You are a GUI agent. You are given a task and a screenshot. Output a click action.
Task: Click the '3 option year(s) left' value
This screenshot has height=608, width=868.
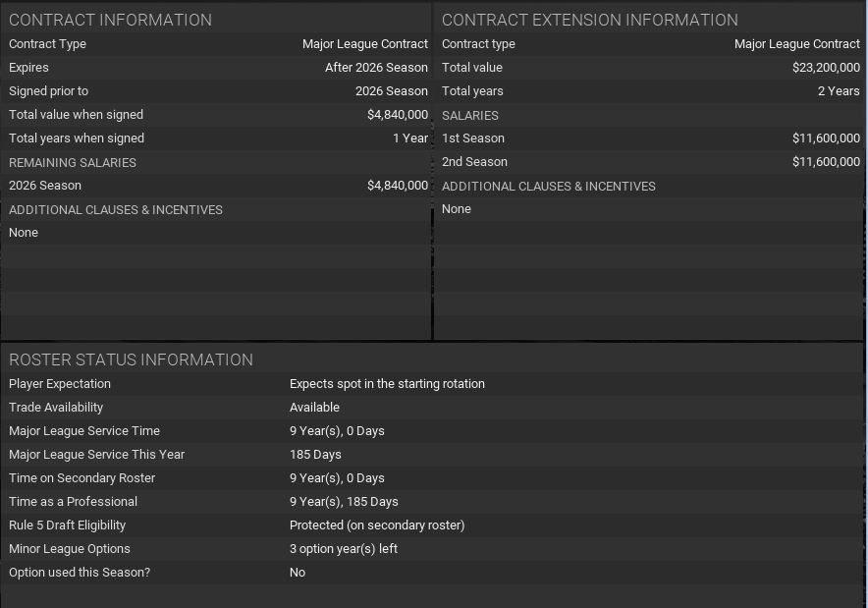pos(344,549)
